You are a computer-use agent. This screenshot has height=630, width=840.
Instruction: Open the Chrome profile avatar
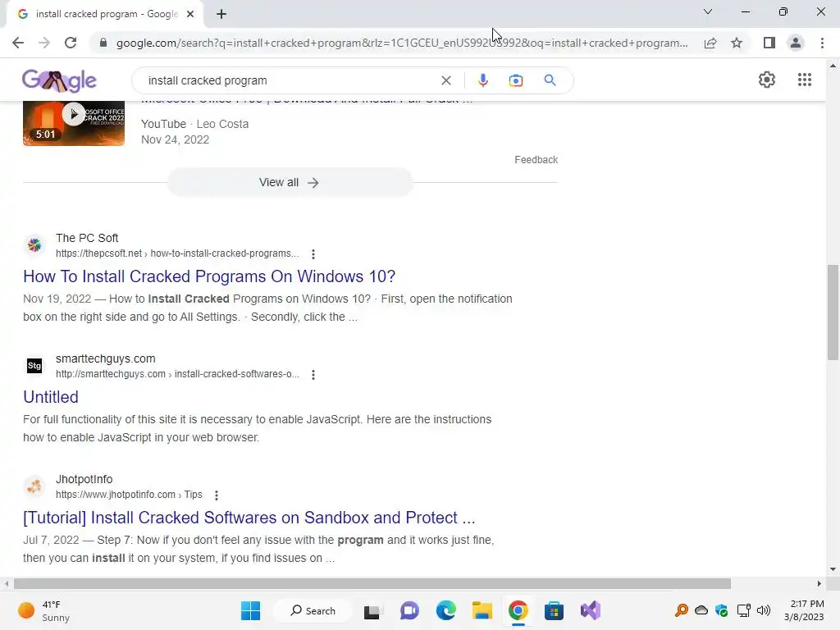(796, 43)
